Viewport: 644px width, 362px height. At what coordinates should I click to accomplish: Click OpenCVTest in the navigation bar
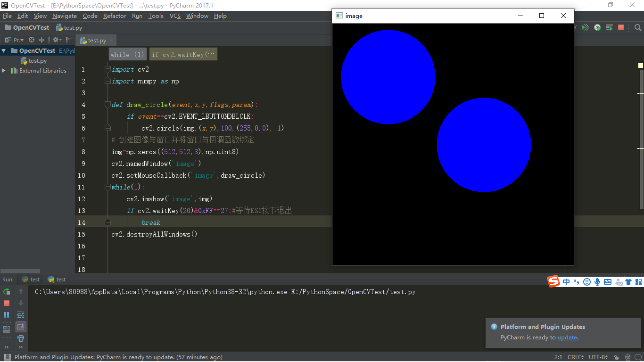27,28
